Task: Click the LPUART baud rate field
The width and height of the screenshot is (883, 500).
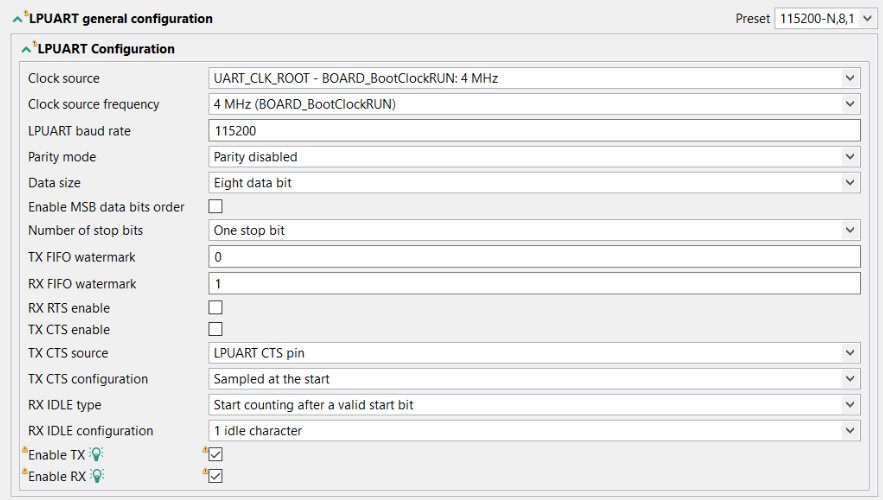Action: [534, 131]
